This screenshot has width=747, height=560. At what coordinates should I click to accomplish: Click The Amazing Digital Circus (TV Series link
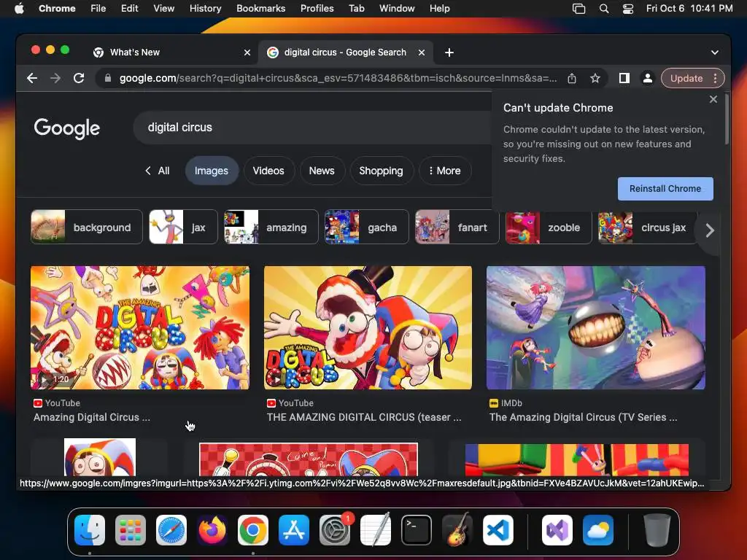(x=583, y=417)
